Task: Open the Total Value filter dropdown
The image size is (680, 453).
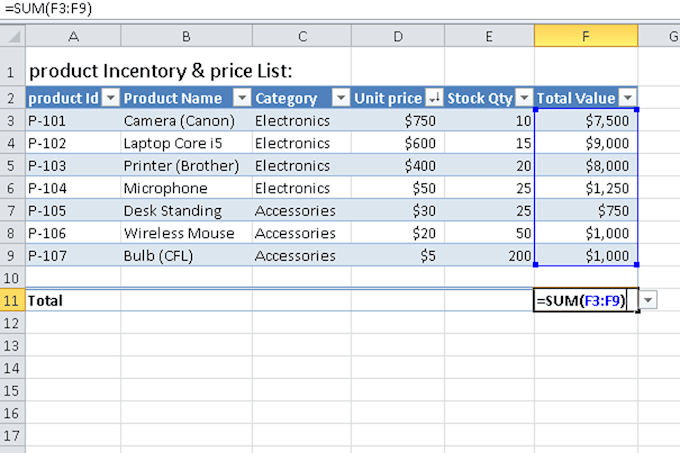Action: (628, 98)
